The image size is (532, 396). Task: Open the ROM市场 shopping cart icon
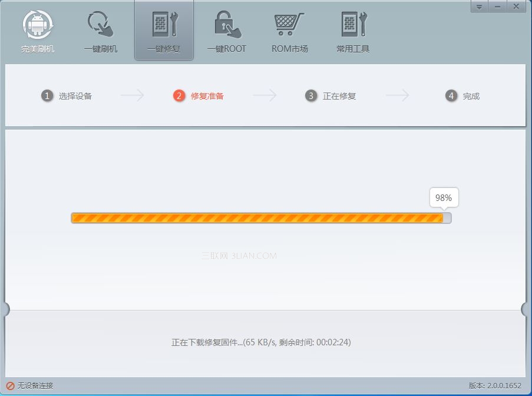pyautogui.click(x=289, y=24)
